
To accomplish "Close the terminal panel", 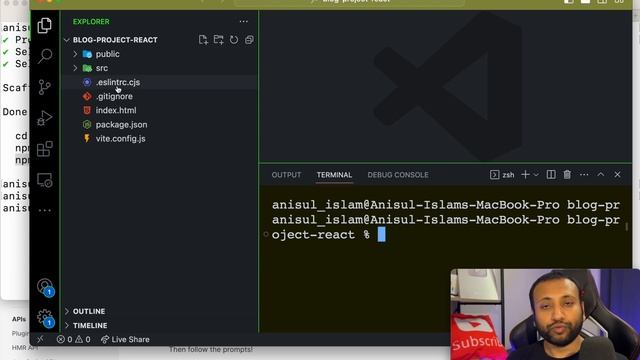I will pos(618,175).
